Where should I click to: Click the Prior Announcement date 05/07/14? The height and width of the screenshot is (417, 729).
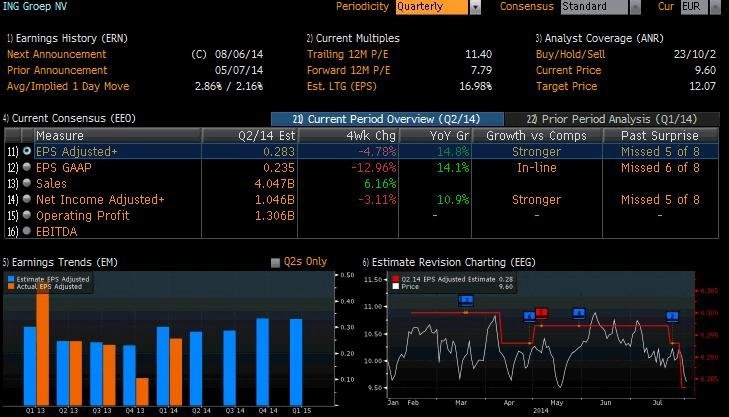(239, 70)
